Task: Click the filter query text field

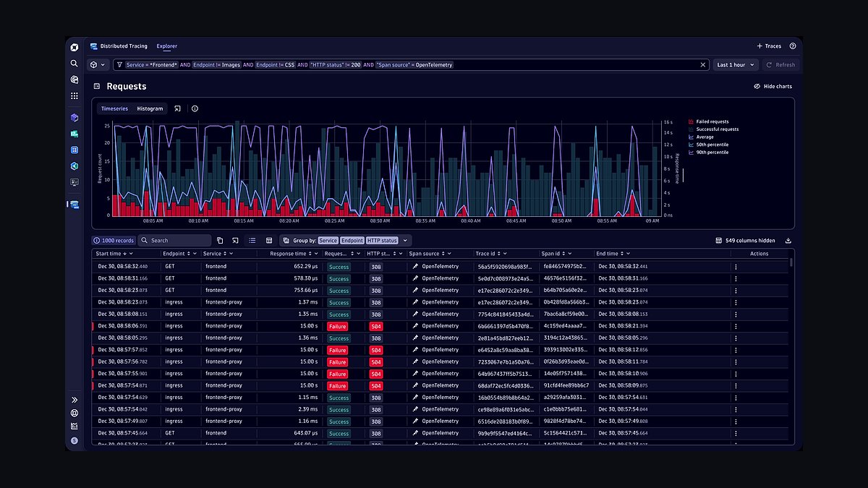Action: pyautogui.click(x=412, y=64)
